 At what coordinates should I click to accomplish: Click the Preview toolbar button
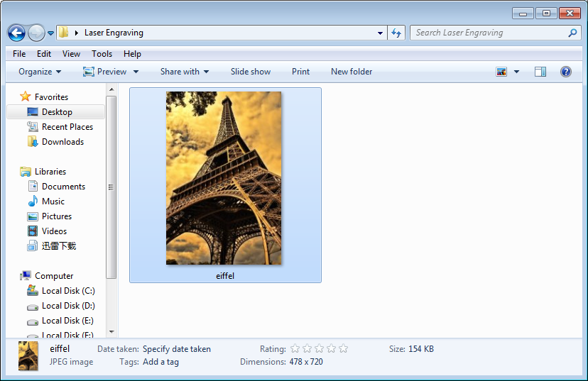coord(104,72)
